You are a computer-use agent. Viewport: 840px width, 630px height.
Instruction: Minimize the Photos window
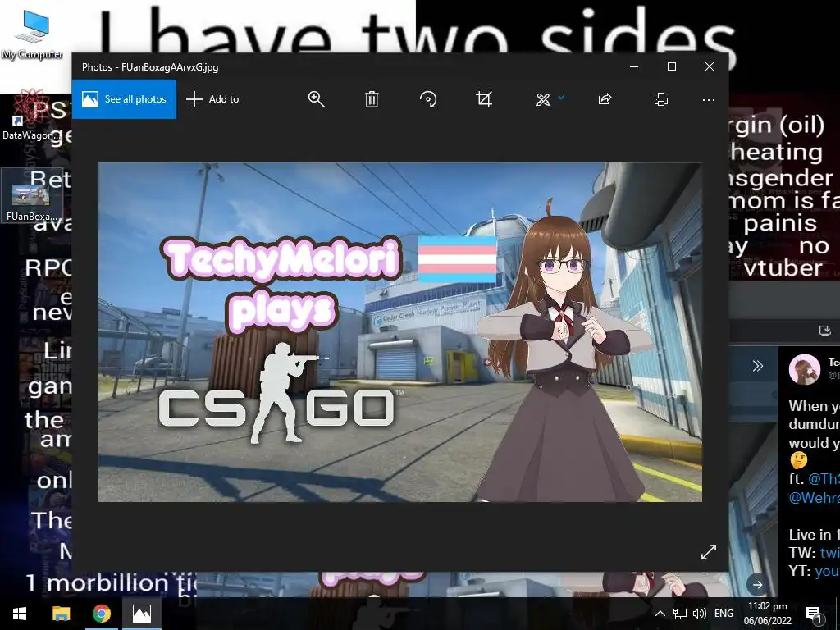[634, 66]
